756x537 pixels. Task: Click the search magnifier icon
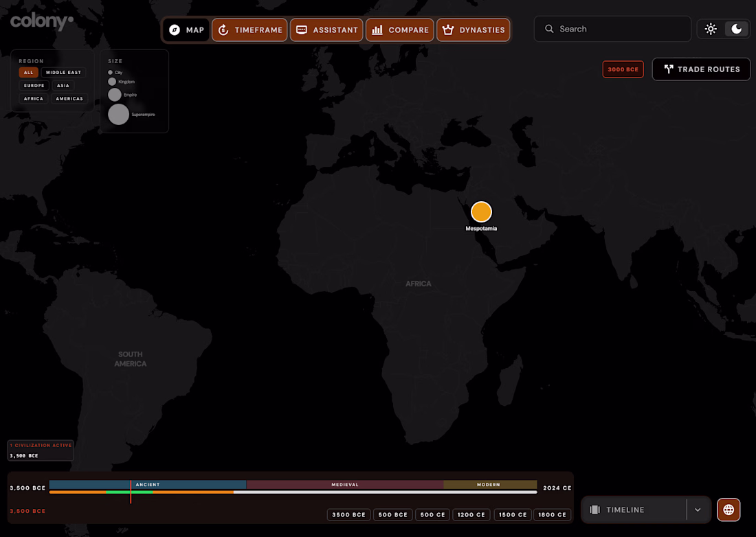[x=549, y=29]
